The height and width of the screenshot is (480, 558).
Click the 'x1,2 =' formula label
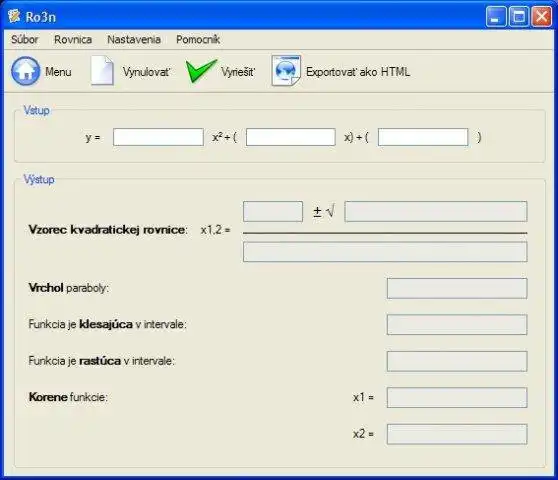click(x=215, y=230)
